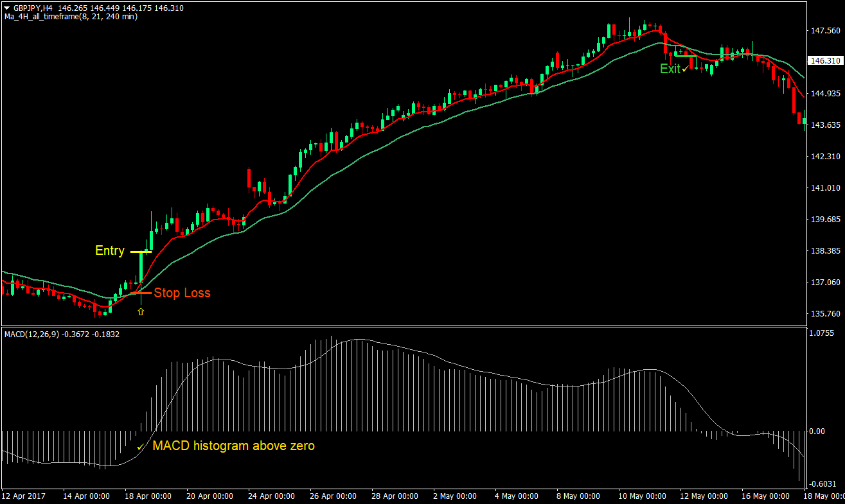Collapse the GBPJPY chart header via the triangle
Screen dimensions: 845x504
[6, 9]
